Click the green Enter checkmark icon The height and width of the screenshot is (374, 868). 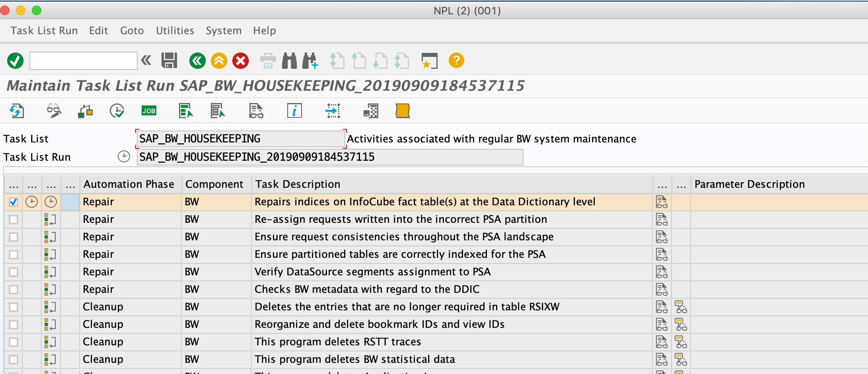[16, 61]
